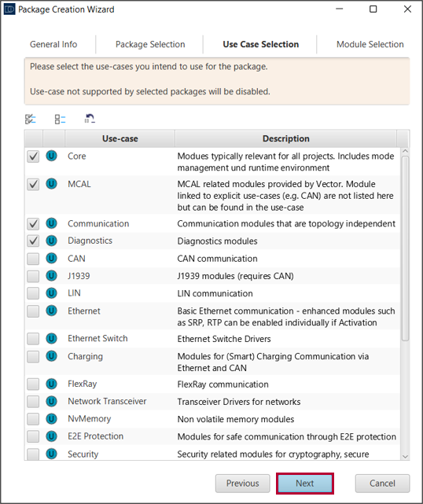Click the U icon by Ethernet Switch
423x504 pixels.
51,338
